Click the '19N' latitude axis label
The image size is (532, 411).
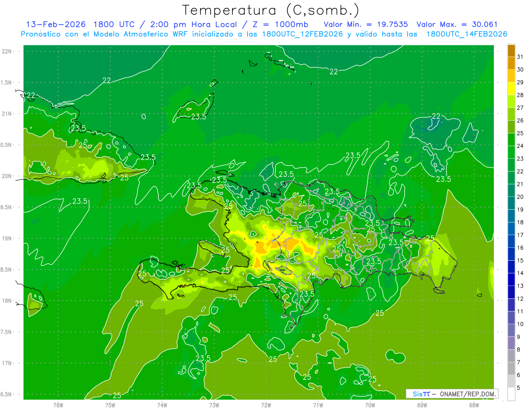tap(7, 238)
